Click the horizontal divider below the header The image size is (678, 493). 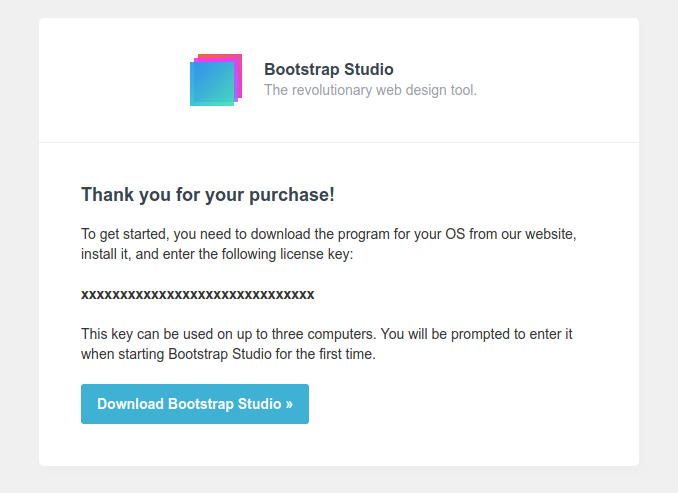339,143
